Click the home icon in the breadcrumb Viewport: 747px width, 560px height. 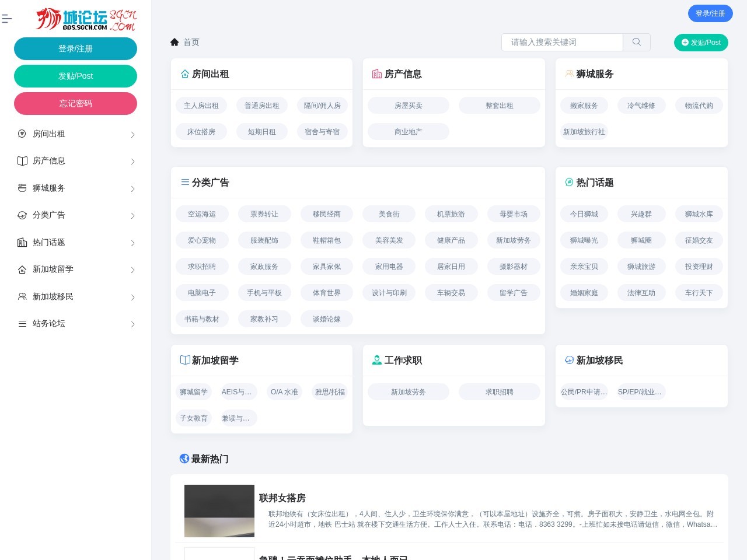[174, 41]
